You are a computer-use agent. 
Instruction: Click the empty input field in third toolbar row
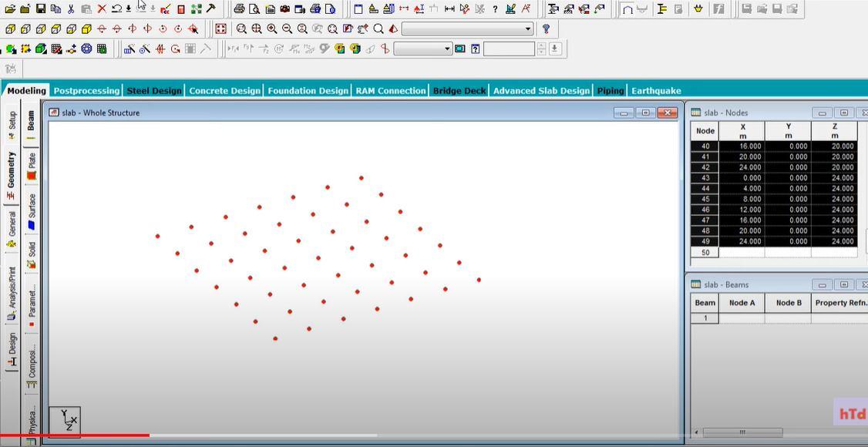509,49
